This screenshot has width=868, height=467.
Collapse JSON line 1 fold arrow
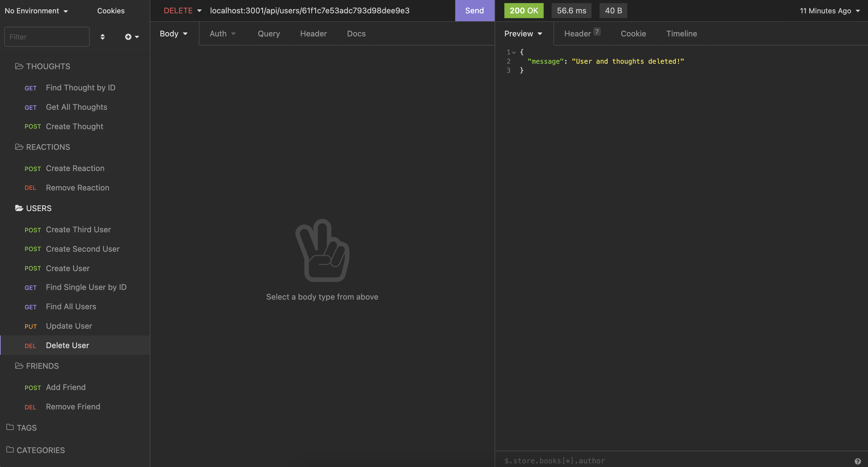click(514, 52)
